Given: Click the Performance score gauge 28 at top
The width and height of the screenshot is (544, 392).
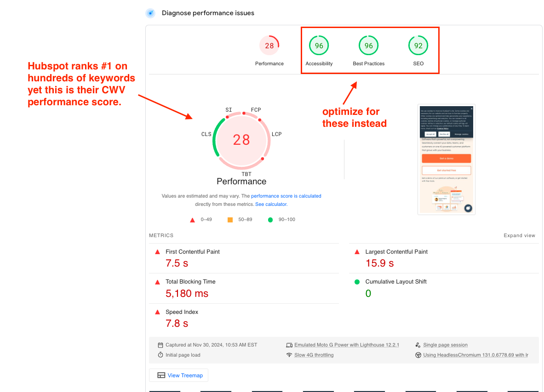Looking at the screenshot, I should click(269, 45).
